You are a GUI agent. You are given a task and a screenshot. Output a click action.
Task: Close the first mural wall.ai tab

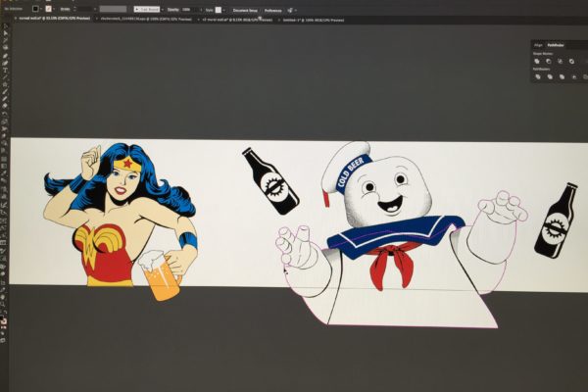(16, 18)
